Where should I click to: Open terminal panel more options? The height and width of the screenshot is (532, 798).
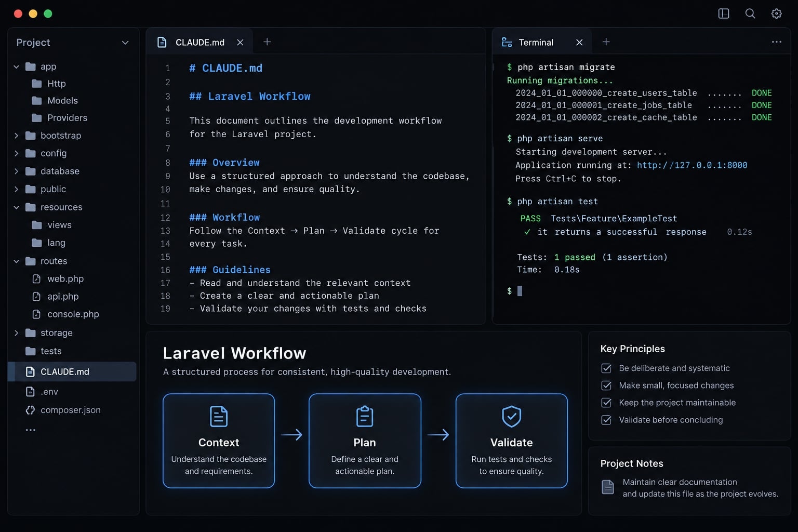pos(777,42)
